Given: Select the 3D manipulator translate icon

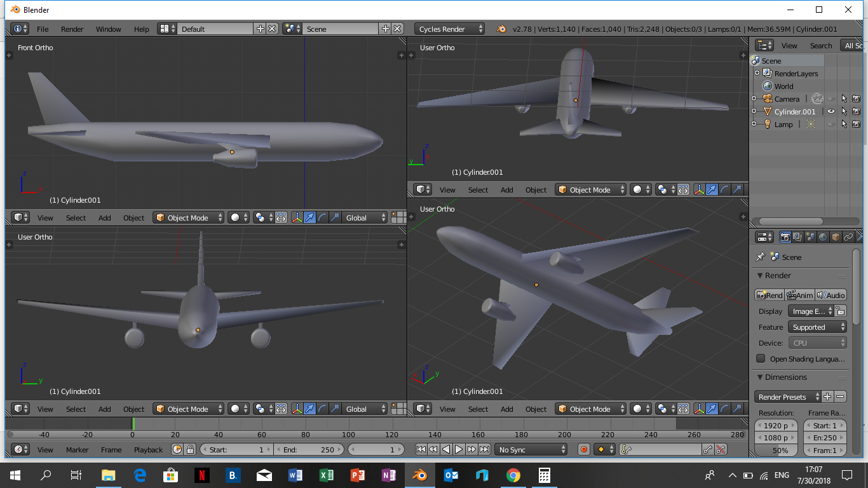Looking at the screenshot, I should coord(309,217).
